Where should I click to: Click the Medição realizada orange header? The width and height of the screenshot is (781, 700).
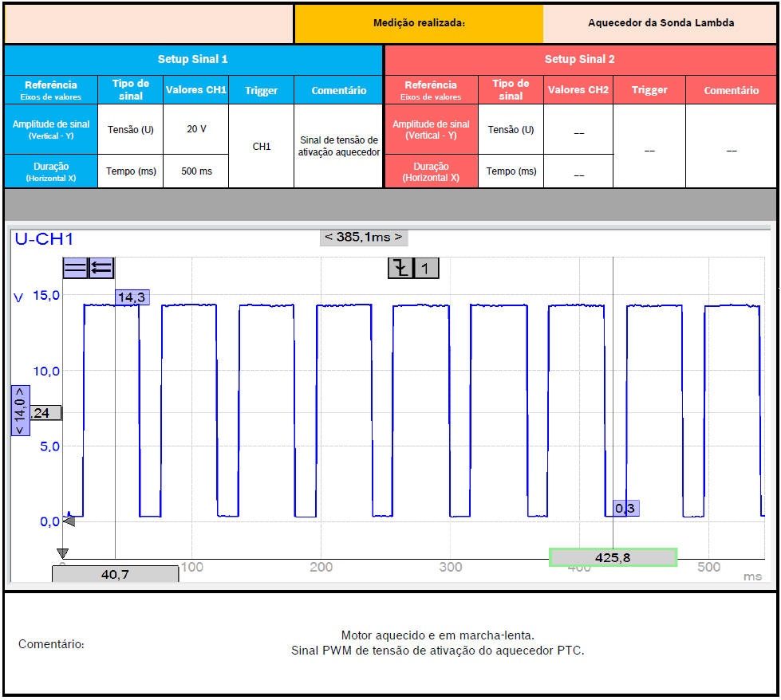pos(419,23)
